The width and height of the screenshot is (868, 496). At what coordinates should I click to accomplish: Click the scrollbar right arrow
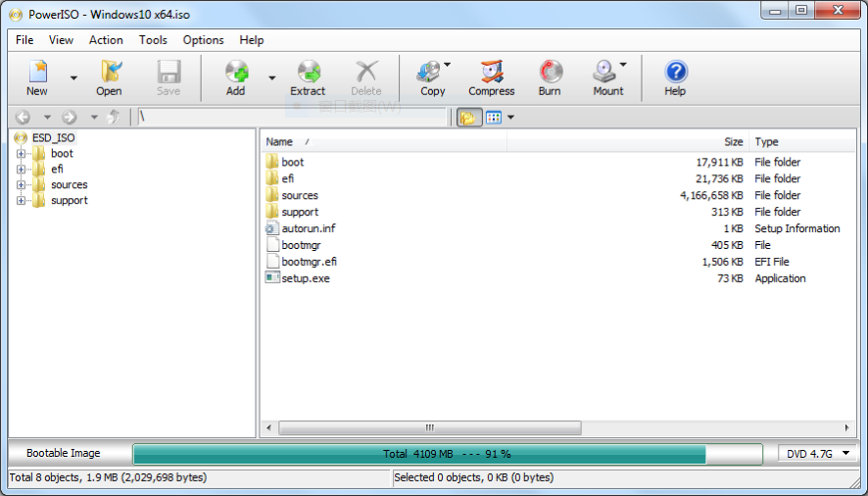[847, 427]
